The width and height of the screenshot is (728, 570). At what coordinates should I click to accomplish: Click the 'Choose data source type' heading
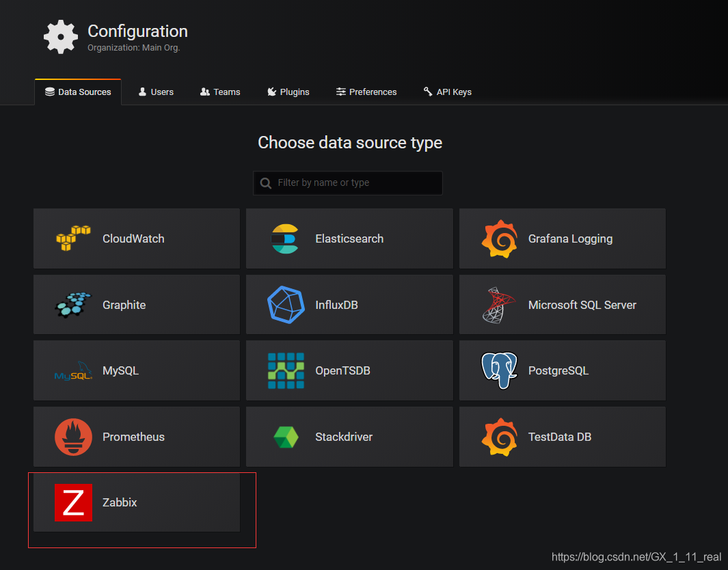(350, 143)
